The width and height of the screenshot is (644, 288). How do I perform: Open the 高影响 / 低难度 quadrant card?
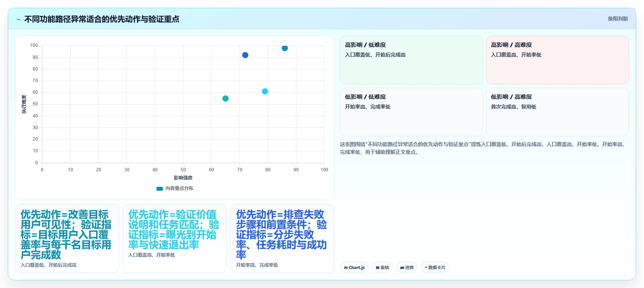tap(411, 60)
